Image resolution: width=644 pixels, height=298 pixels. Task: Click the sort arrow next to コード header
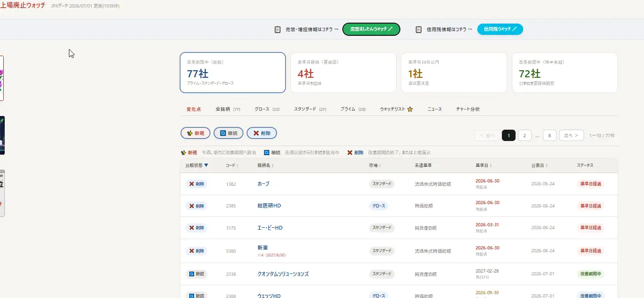[237, 166]
